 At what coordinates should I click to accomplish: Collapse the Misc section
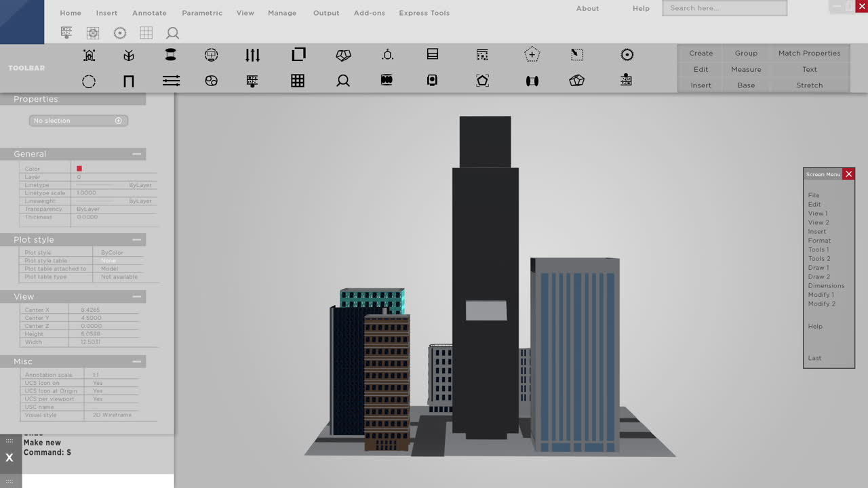tap(137, 362)
